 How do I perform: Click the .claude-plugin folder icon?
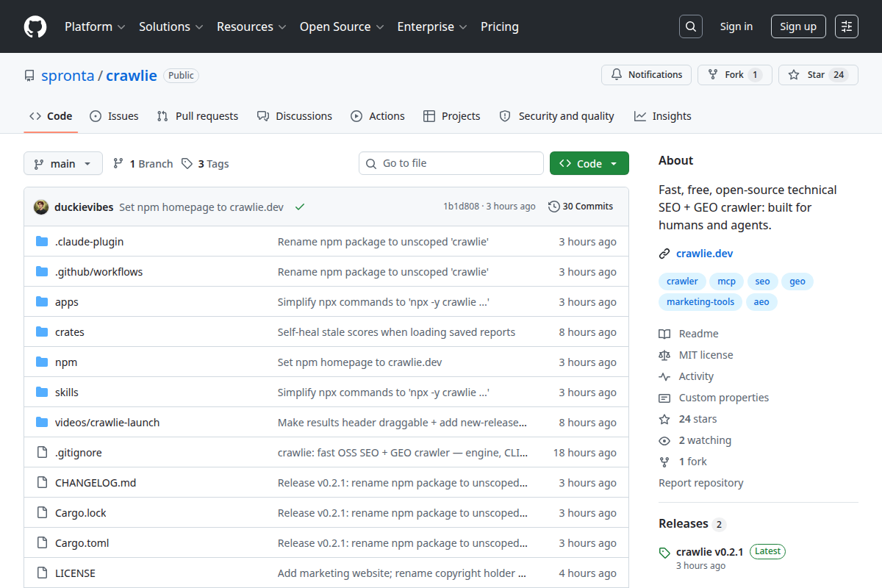[42, 241]
